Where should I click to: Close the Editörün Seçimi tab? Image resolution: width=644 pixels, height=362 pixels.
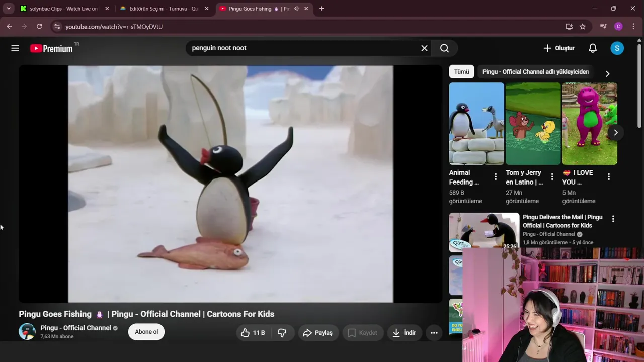206,9
